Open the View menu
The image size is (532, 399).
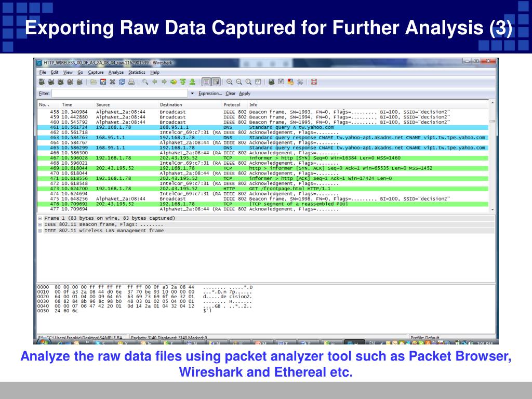pyautogui.click(x=68, y=72)
